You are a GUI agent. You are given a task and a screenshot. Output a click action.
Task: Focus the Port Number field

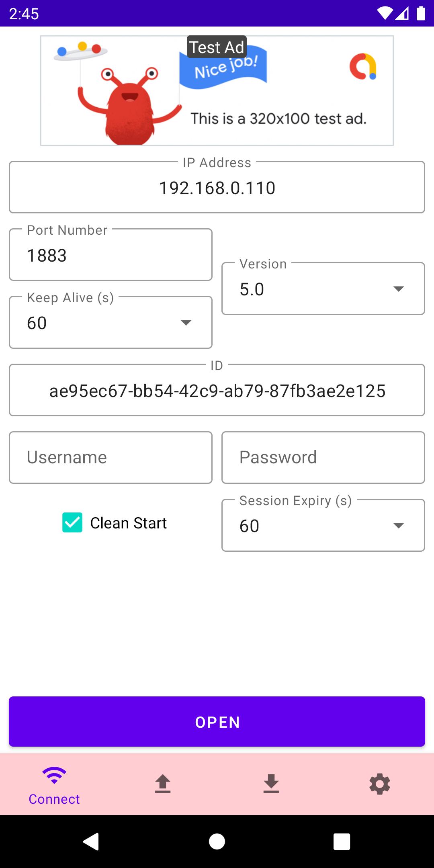click(x=111, y=255)
